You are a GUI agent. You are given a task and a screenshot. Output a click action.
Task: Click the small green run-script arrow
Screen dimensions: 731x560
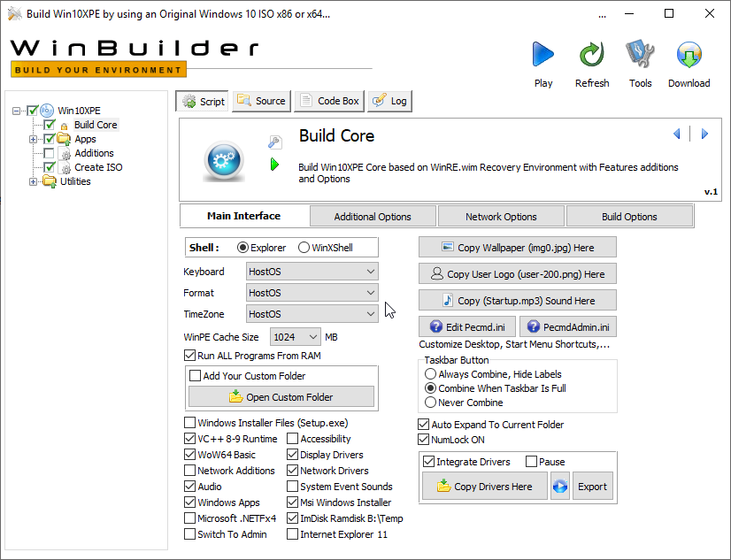click(x=274, y=165)
